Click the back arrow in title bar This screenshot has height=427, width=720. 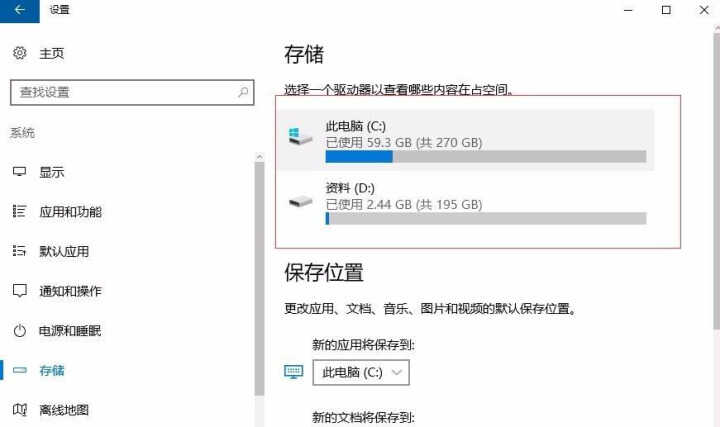point(20,10)
